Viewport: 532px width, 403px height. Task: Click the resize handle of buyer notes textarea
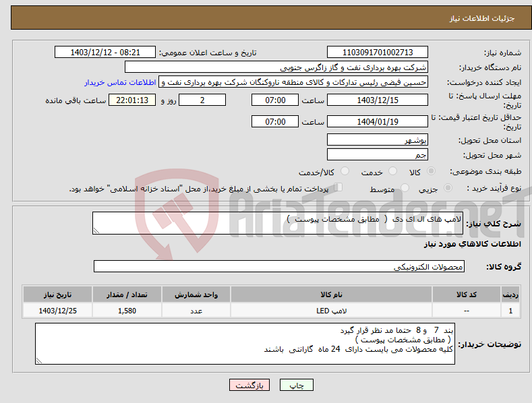pyautogui.click(x=39, y=361)
